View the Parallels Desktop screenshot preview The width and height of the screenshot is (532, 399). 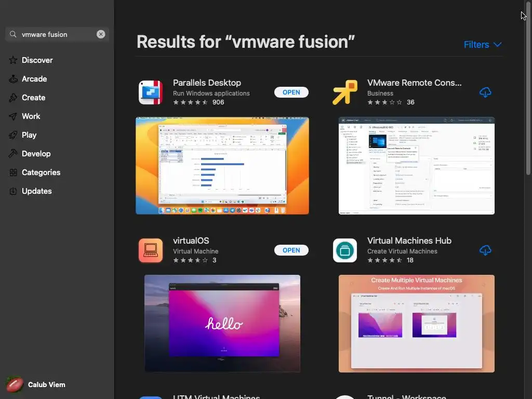(x=222, y=166)
